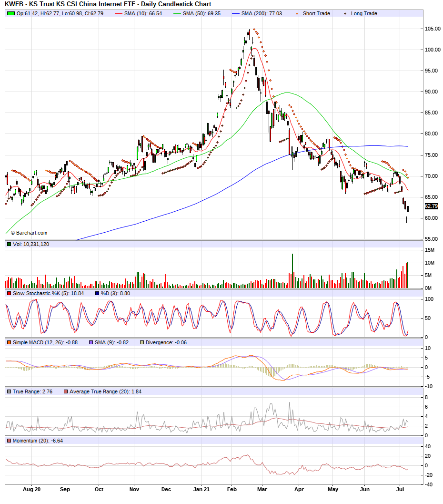The height and width of the screenshot is (504, 443).
Task: Click the 'SMA (50): 69.35' legend text
Action: click(x=202, y=13)
